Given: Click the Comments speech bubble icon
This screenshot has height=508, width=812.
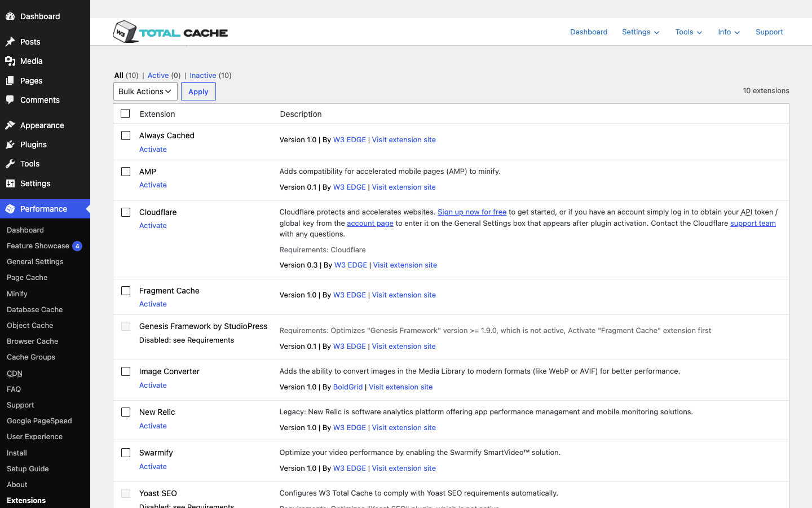Looking at the screenshot, I should pos(10,100).
